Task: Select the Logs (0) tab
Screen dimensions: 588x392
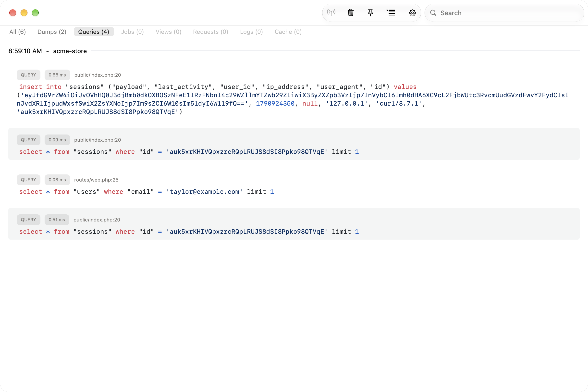Action: [x=252, y=32]
